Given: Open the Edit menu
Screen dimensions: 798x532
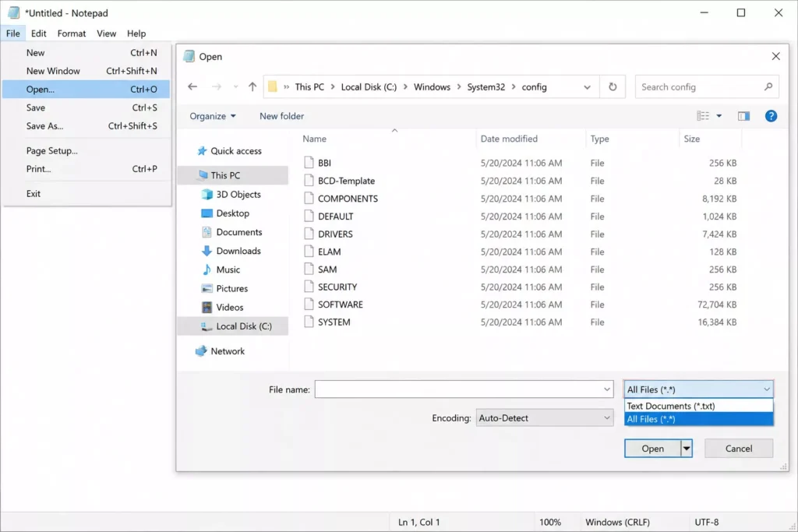Looking at the screenshot, I should click(39, 33).
